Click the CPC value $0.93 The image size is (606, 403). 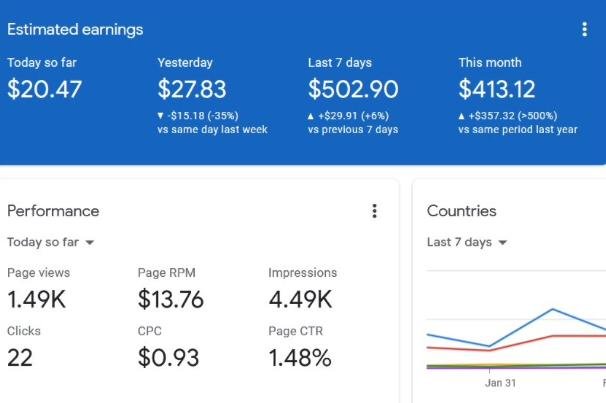(168, 358)
